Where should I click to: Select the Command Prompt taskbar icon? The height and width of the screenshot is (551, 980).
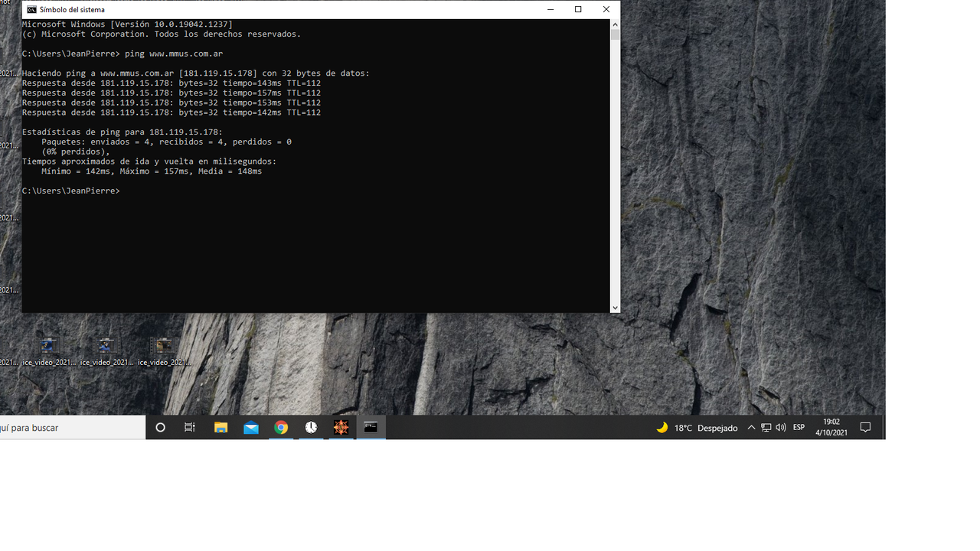[371, 428]
